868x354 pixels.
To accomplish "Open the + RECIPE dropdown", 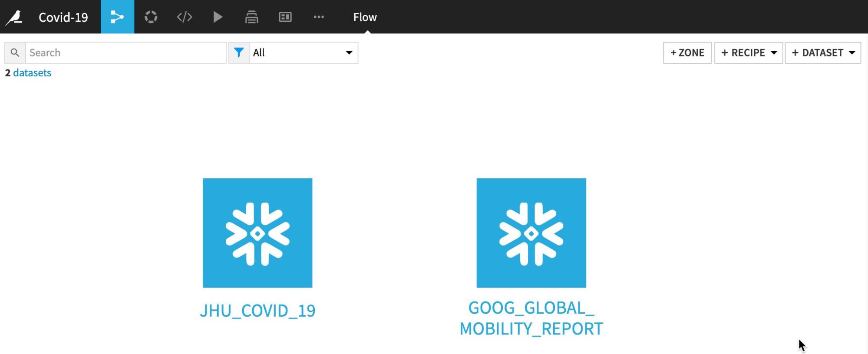I will [749, 53].
